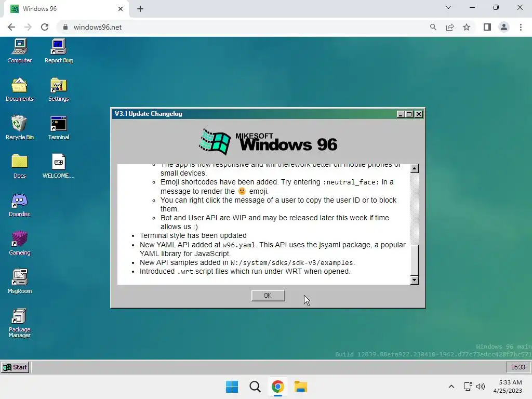Open a new browser tab
The height and width of the screenshot is (399, 532).
click(140, 9)
